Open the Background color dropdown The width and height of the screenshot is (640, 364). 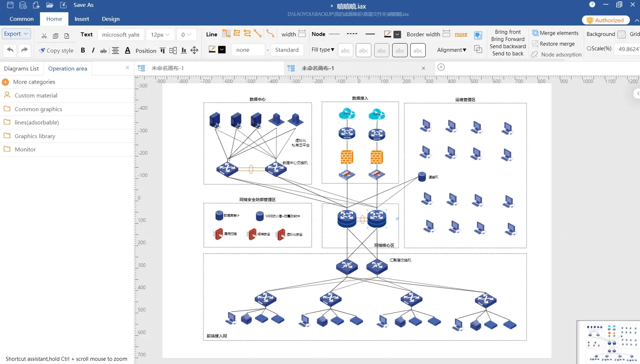621,35
